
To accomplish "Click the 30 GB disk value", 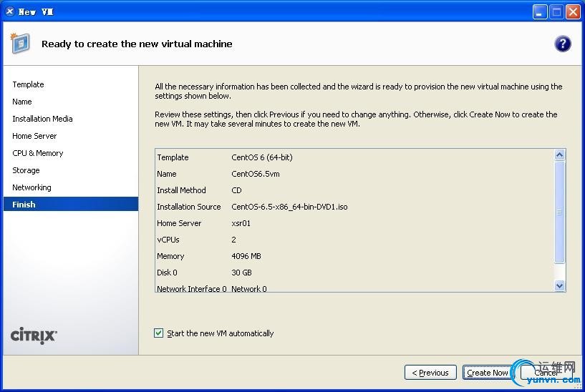I will [x=241, y=273].
